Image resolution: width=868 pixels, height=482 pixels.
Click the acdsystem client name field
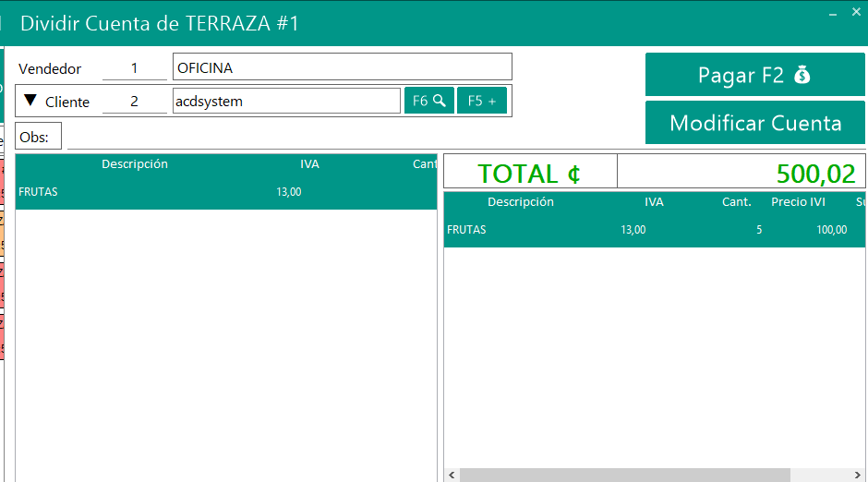pyautogui.click(x=286, y=102)
